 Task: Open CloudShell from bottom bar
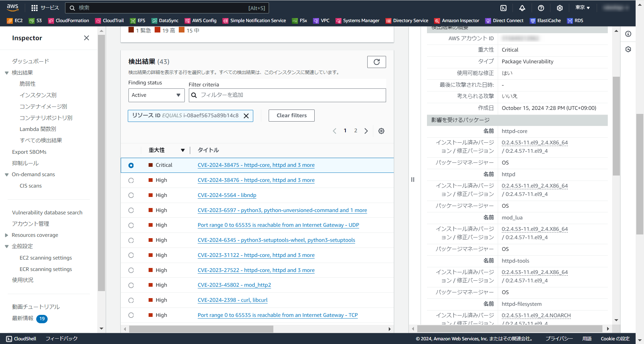point(21,339)
